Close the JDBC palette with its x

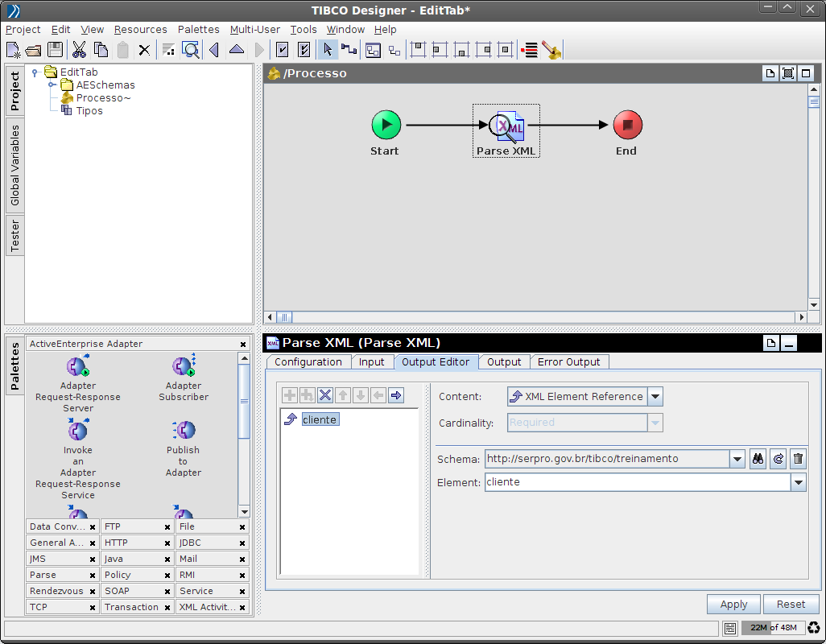tap(242, 543)
